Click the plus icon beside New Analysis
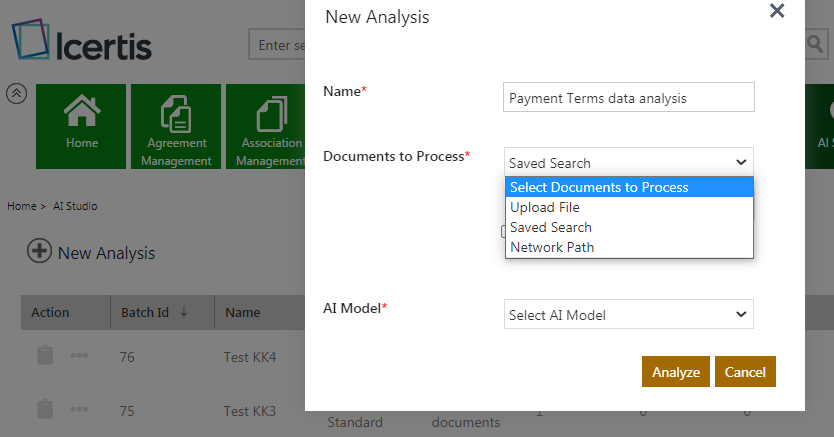This screenshot has width=834, height=437. tap(39, 252)
